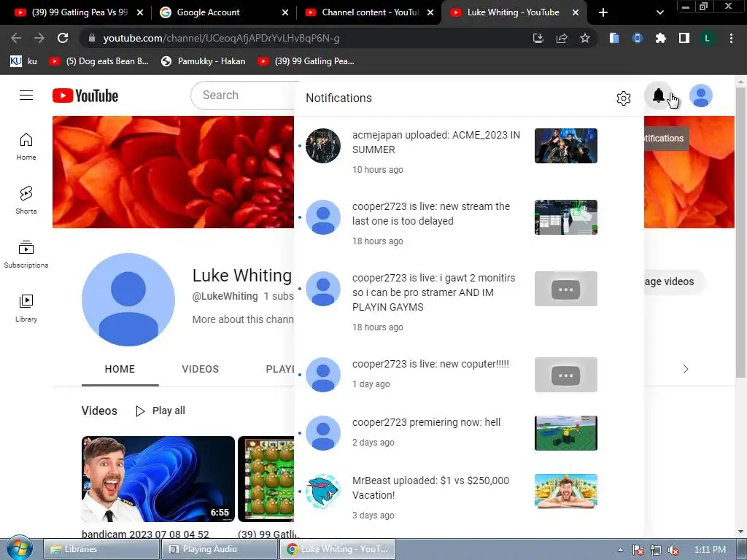Go to Home in sidebar
The width and height of the screenshot is (747, 560).
26,146
